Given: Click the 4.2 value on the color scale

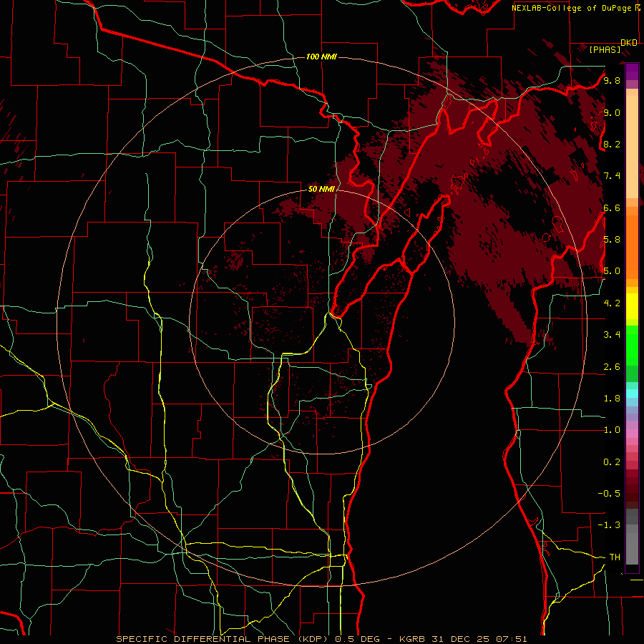Looking at the screenshot, I should click(612, 303).
